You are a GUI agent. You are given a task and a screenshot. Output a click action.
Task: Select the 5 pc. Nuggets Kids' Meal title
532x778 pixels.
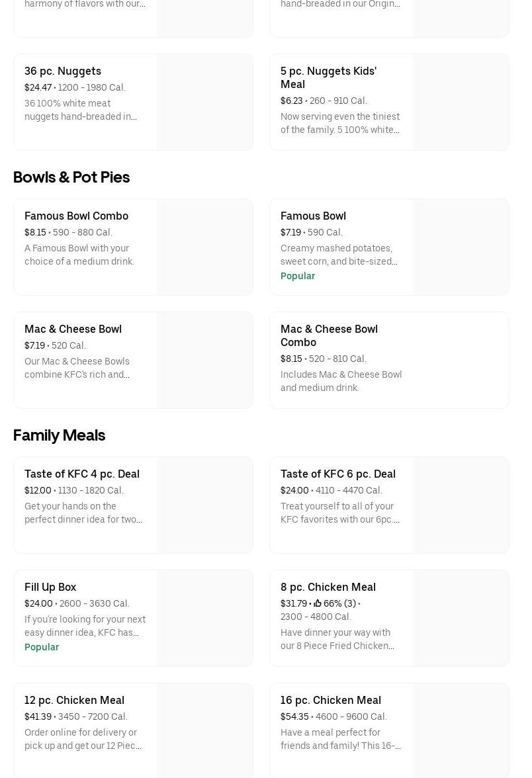328,77
